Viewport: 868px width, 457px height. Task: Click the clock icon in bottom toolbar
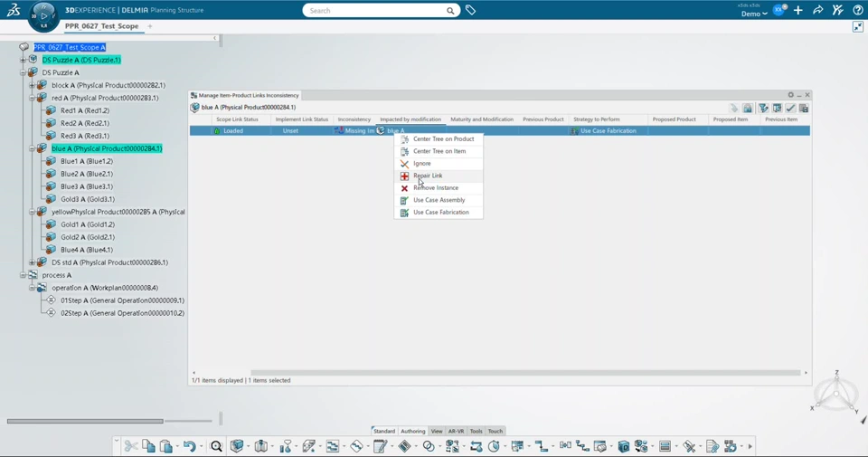pos(494,446)
